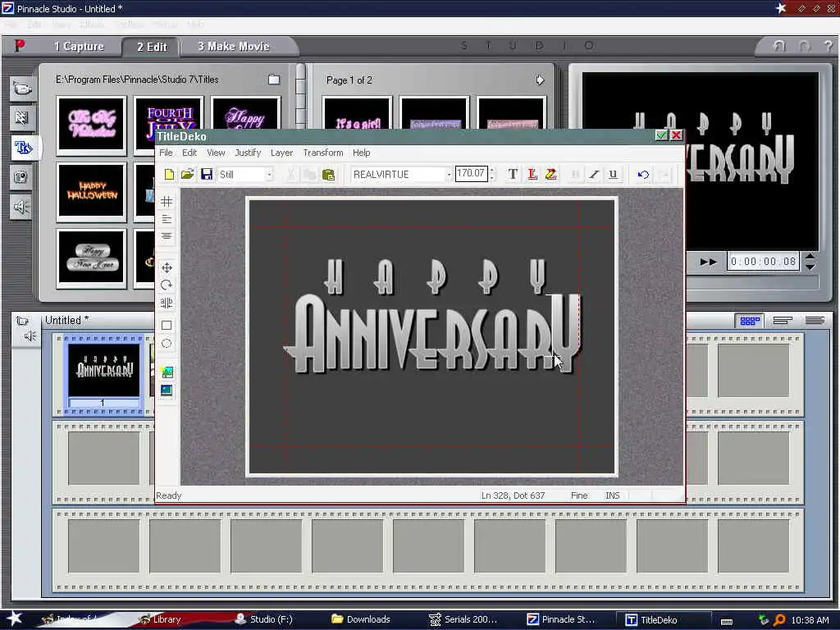Go to next album page arrow

[540, 80]
